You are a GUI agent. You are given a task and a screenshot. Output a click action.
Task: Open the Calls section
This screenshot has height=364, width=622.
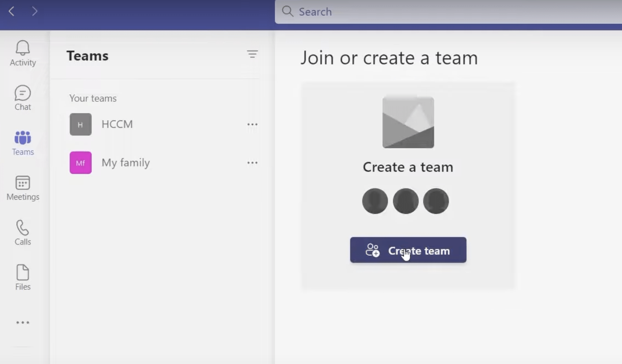(x=23, y=233)
